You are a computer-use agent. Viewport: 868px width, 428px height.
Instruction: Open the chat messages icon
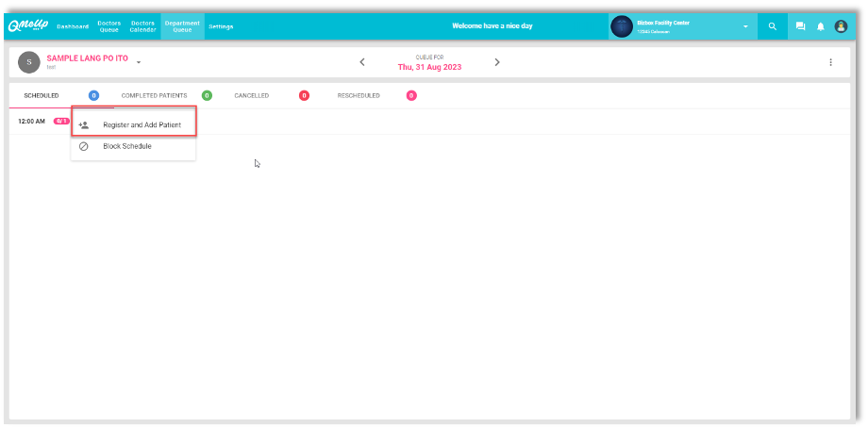coord(800,26)
